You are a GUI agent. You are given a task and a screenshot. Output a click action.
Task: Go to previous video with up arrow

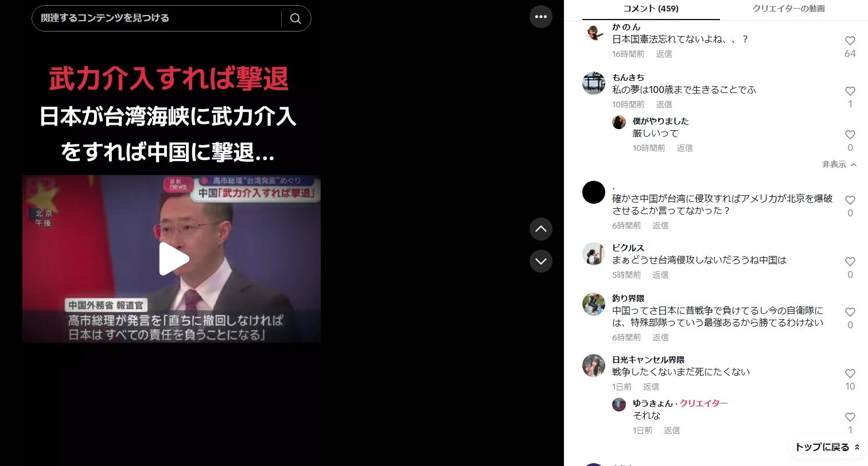point(541,229)
